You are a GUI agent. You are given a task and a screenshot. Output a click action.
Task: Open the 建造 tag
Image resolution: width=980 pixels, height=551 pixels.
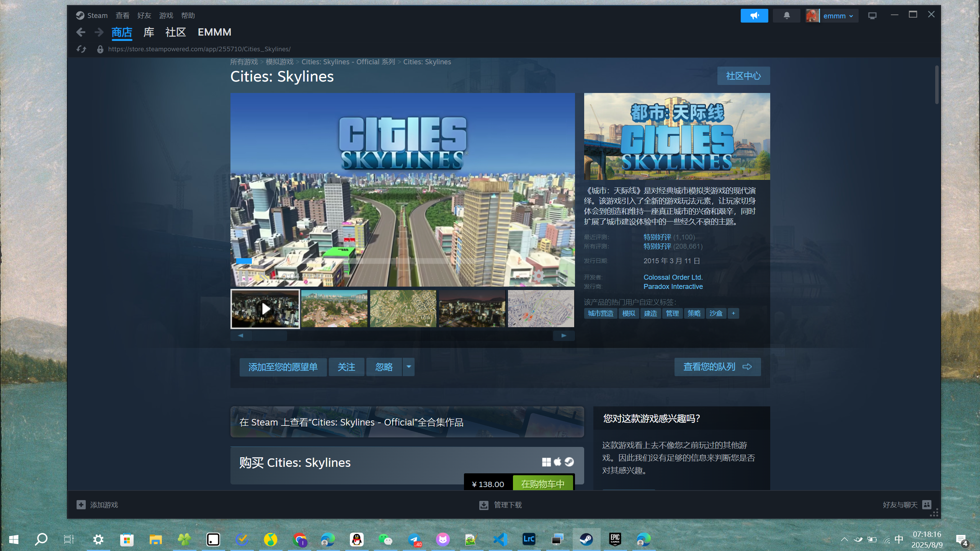650,313
